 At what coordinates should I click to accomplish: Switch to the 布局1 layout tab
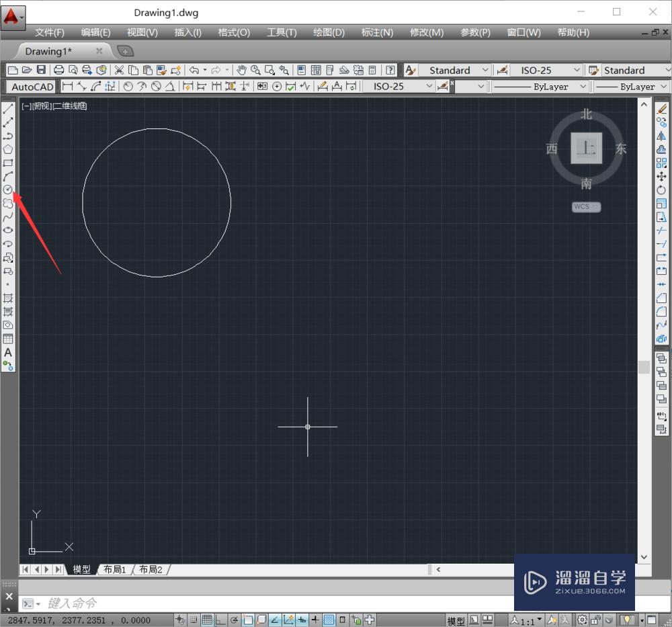(x=114, y=569)
